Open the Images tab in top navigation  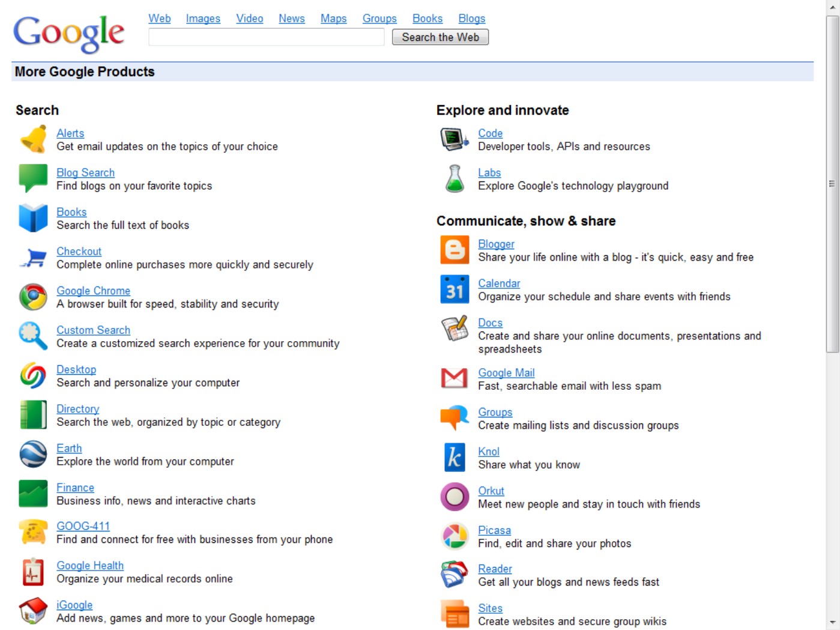coord(203,19)
